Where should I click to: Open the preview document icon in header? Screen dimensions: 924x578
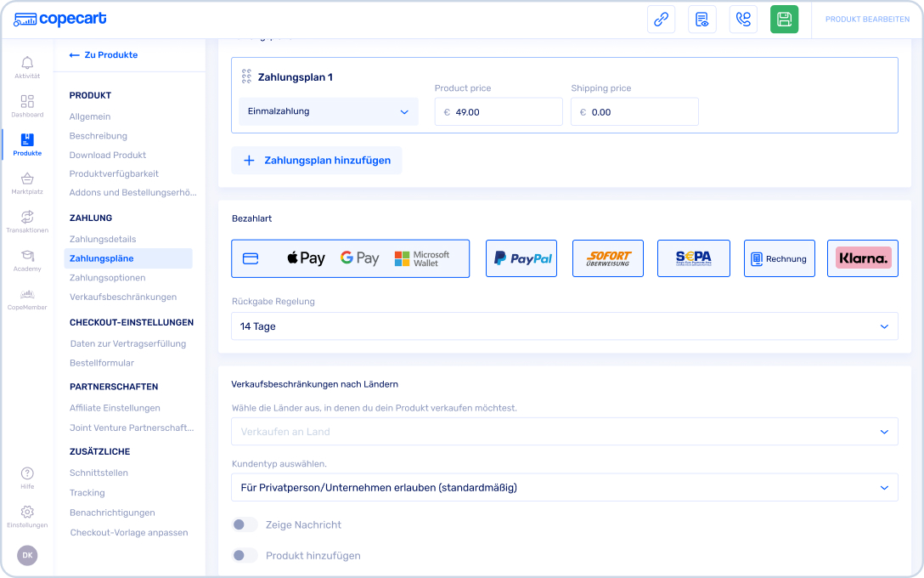pyautogui.click(x=701, y=20)
